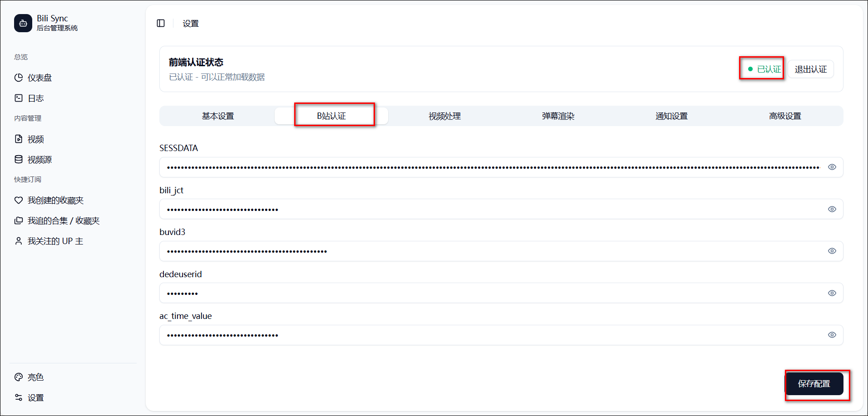Open 视频源 video sources page

39,159
